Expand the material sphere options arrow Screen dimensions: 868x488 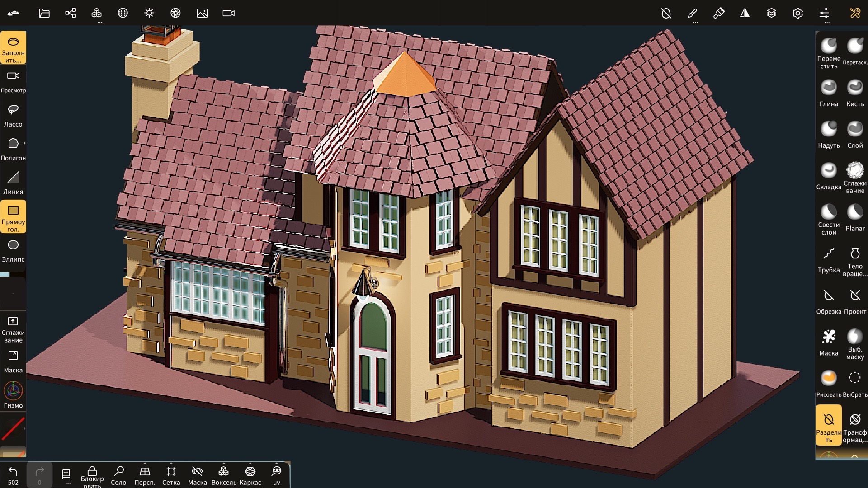pos(24,428)
